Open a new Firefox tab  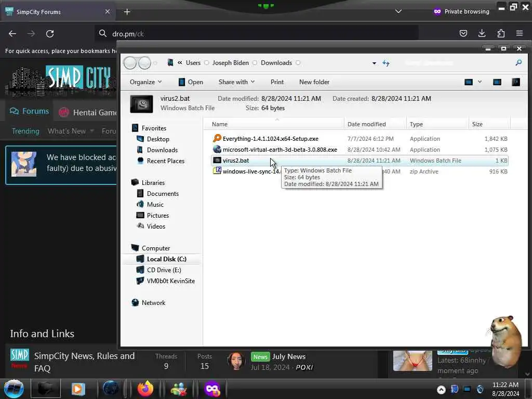click(x=127, y=12)
